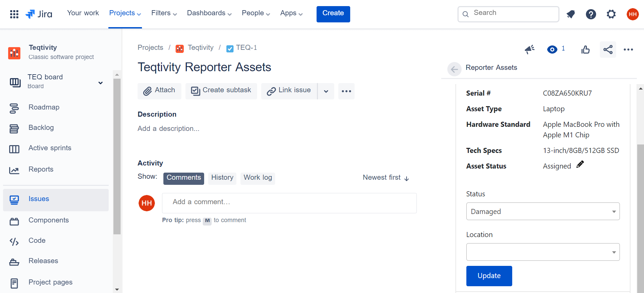Open Code in the sidebar
Viewport: 644px width, 293px height.
click(56, 241)
